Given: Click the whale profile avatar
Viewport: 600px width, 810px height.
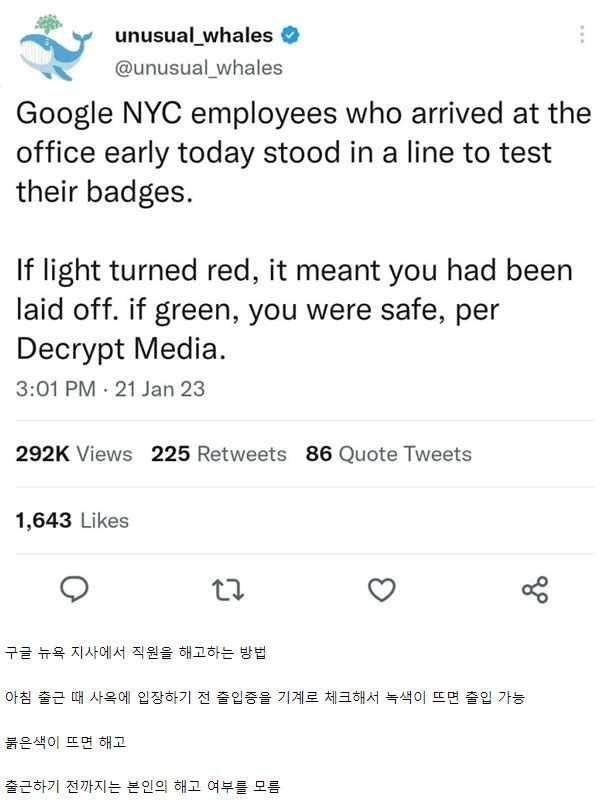Looking at the screenshot, I should click(x=54, y=50).
